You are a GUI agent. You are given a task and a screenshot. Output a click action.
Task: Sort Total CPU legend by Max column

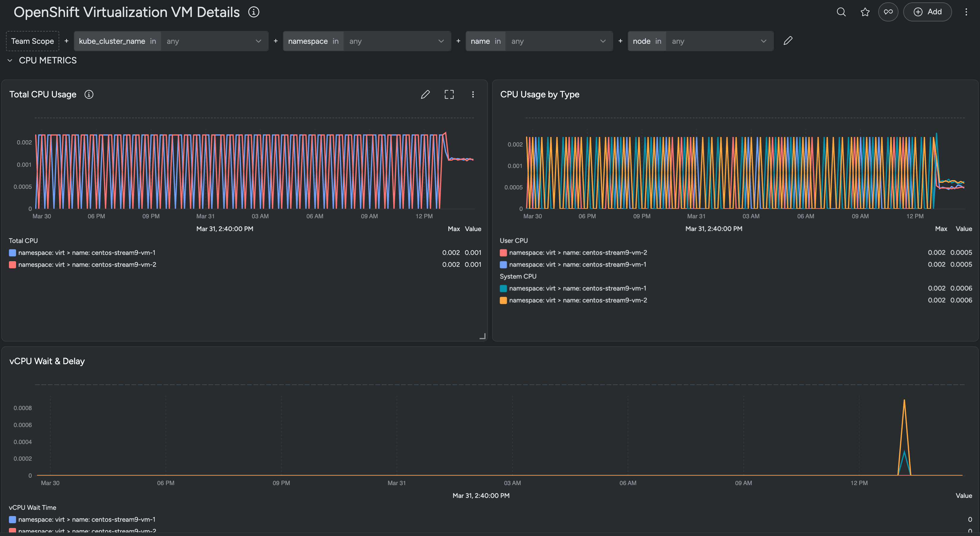tap(453, 229)
